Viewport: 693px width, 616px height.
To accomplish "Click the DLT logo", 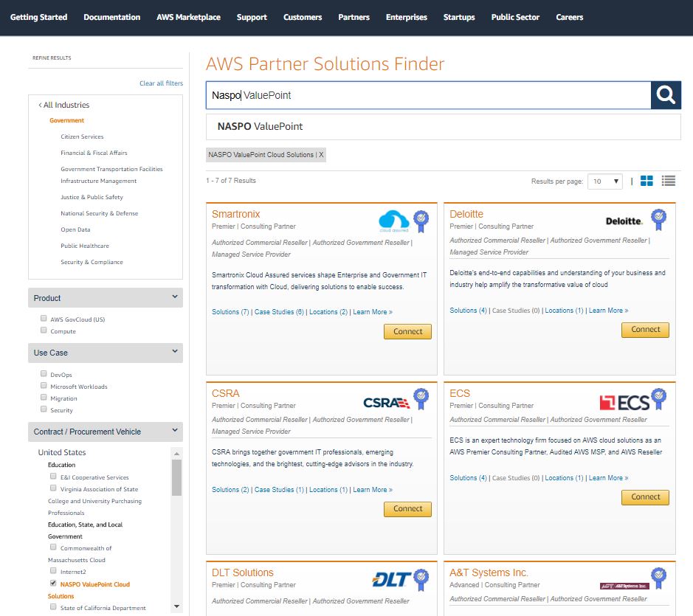I will coord(392,579).
